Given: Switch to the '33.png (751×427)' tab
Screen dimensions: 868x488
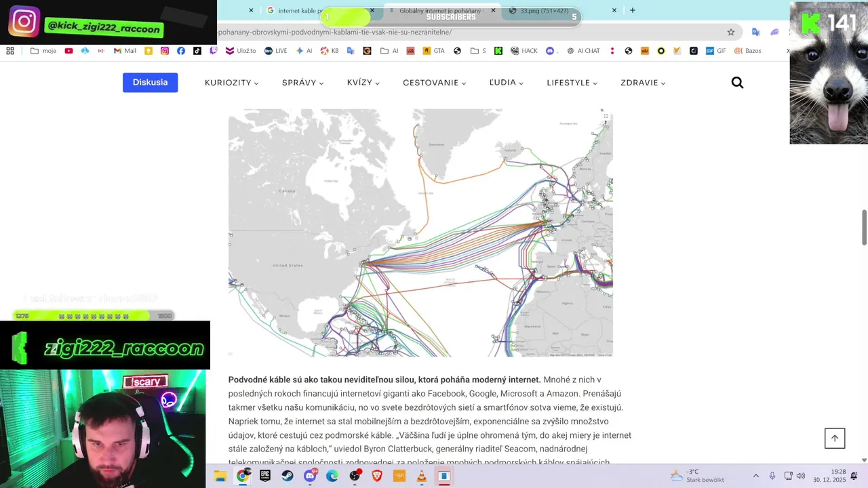Looking at the screenshot, I should pyautogui.click(x=563, y=10).
